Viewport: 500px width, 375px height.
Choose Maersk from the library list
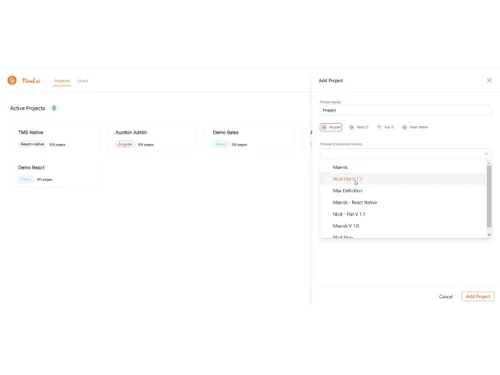click(403, 167)
